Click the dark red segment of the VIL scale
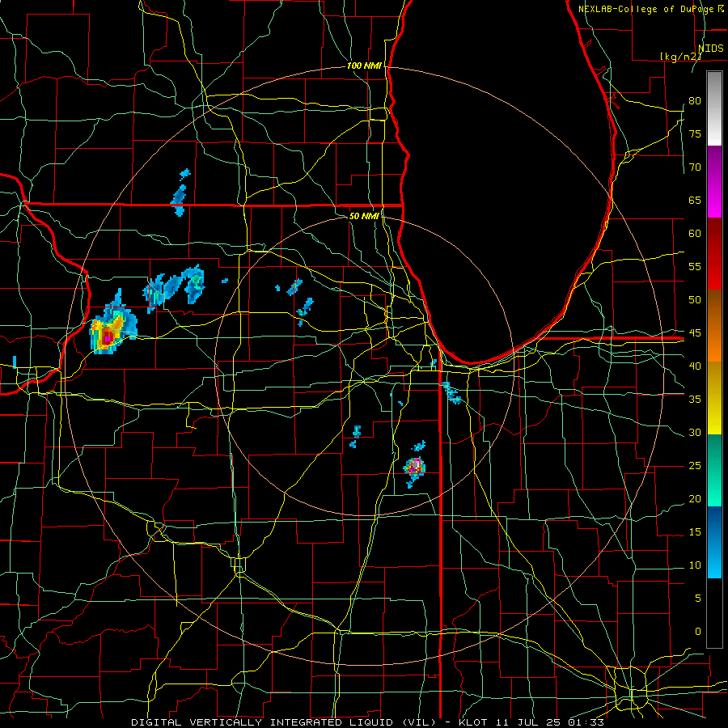 pos(714,253)
